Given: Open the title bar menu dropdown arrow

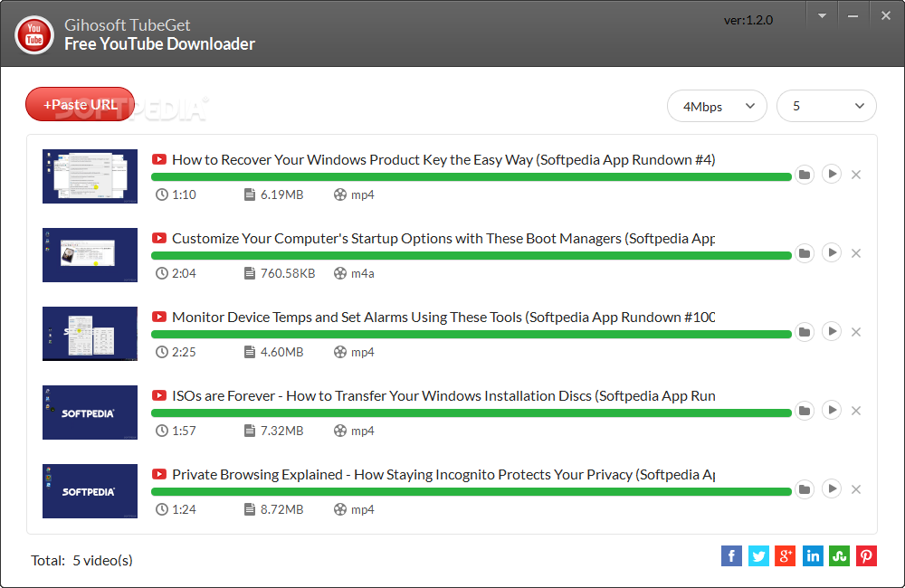Looking at the screenshot, I should point(822,16).
